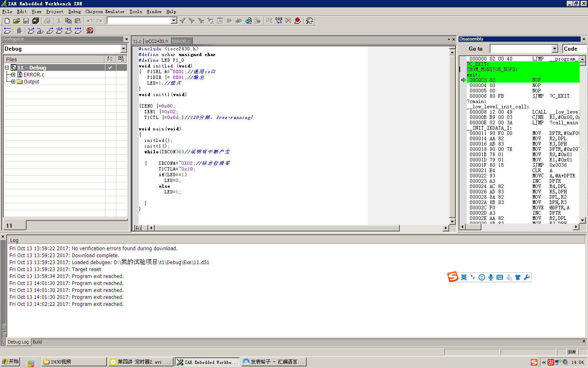Copy selection using the toolbar icon
The width and height of the screenshot is (588, 368).
(68, 21)
